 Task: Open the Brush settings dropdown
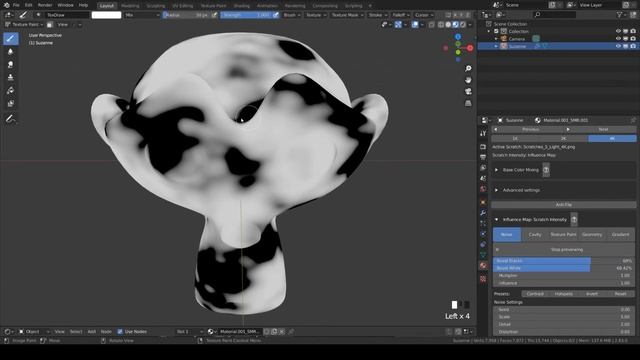pyautogui.click(x=291, y=15)
